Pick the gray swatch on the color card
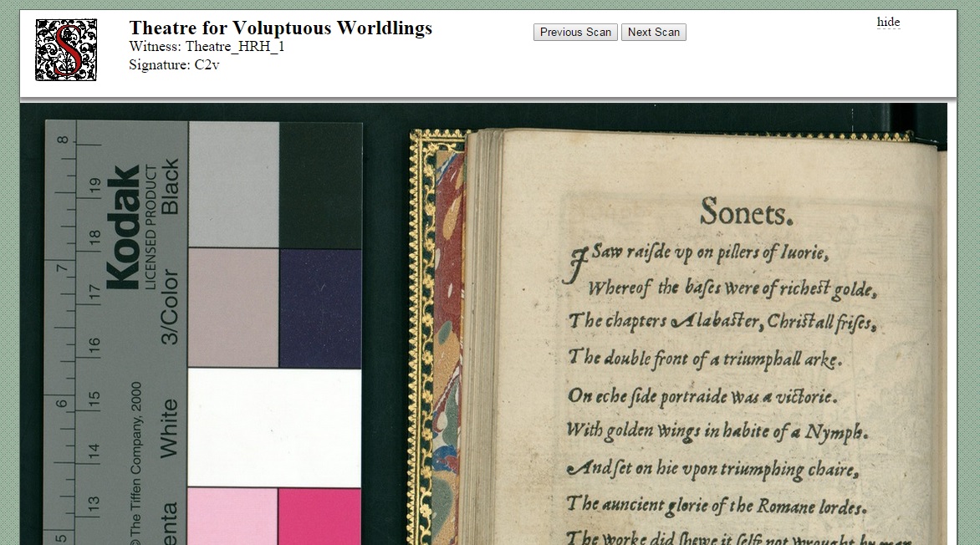The width and height of the screenshot is (980, 545). 234,185
